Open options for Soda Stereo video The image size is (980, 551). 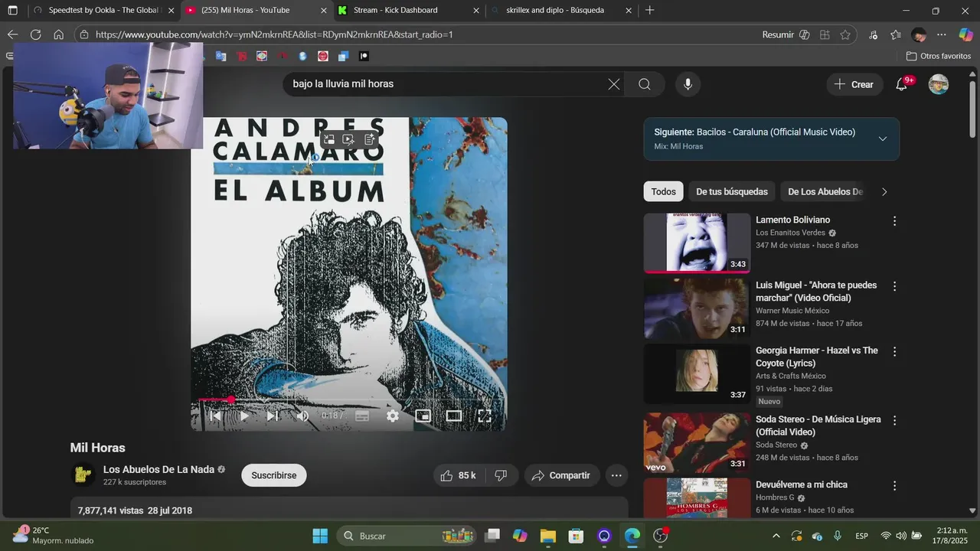pyautogui.click(x=894, y=420)
